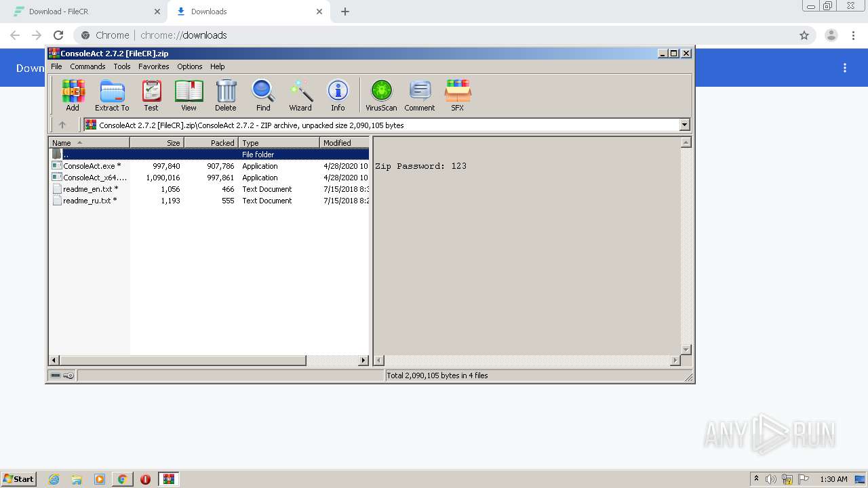Click 'Zip Password: 123' comment text
Image resolution: width=868 pixels, height=488 pixels.
coord(420,166)
